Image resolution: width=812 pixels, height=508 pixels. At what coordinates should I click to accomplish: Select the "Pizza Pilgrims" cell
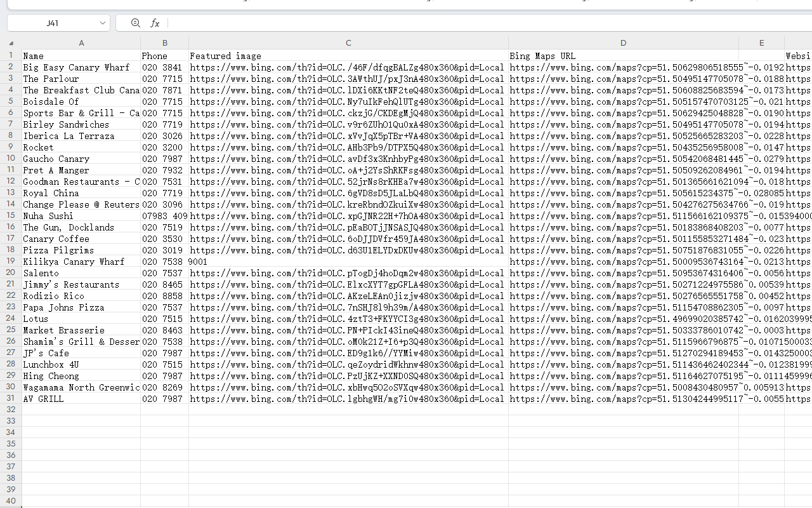tap(81, 250)
